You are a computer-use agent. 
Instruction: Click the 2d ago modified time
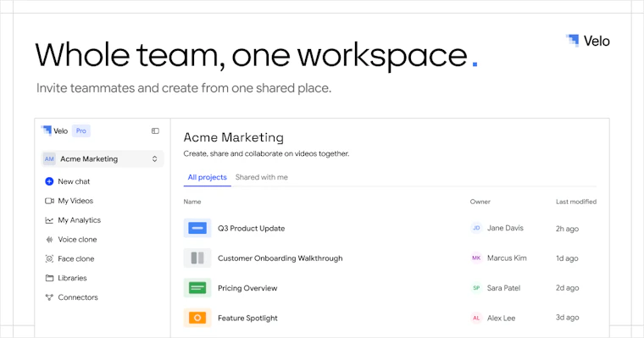click(567, 288)
